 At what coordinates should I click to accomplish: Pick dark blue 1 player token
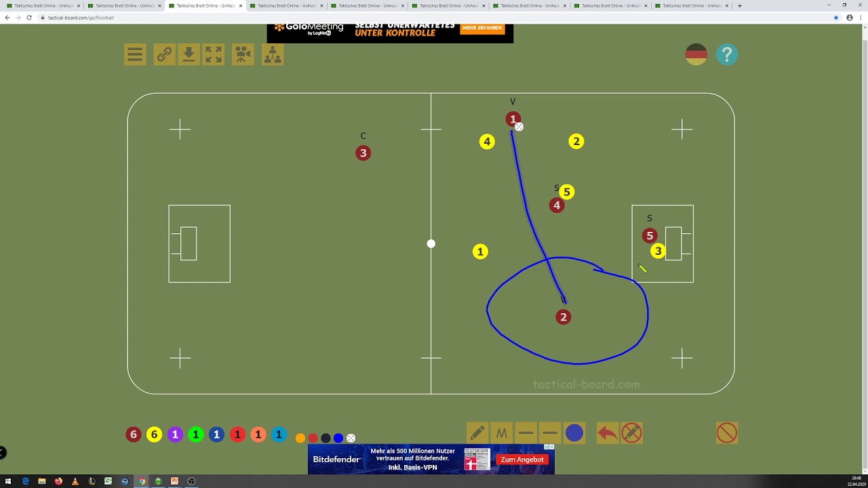[x=216, y=435]
